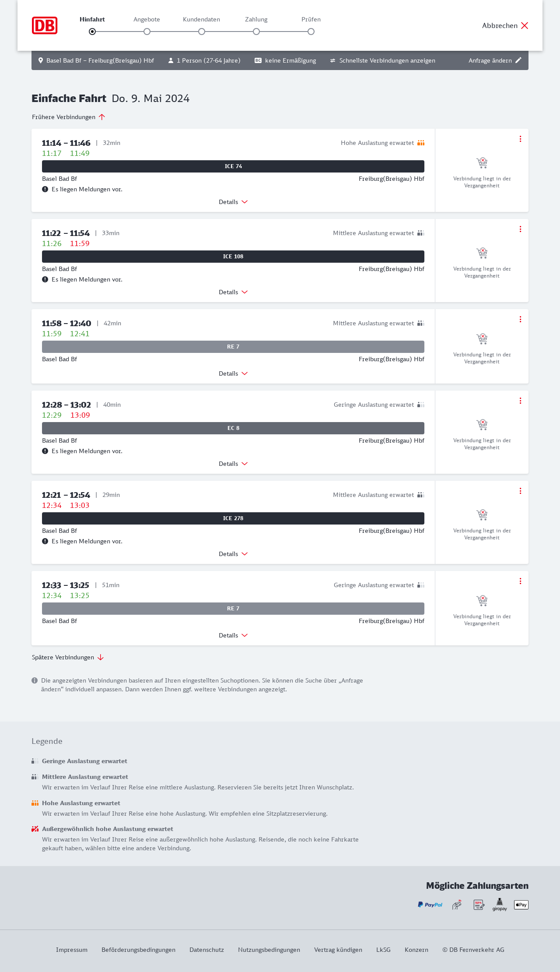Click Abbrechen to cancel booking
Viewport: 560px width, 972px height.
(x=505, y=25)
